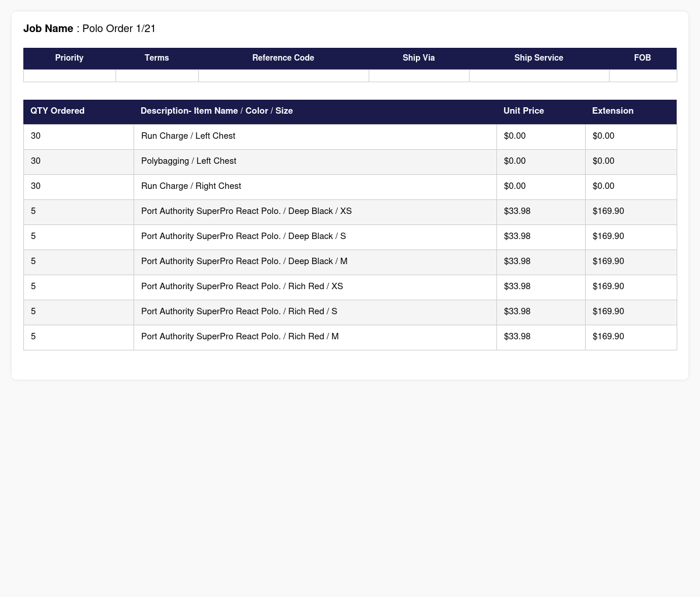Click quantity 30 in Run Charge / Left Chest row
Viewport: 700px width, 597px height.
36,136
